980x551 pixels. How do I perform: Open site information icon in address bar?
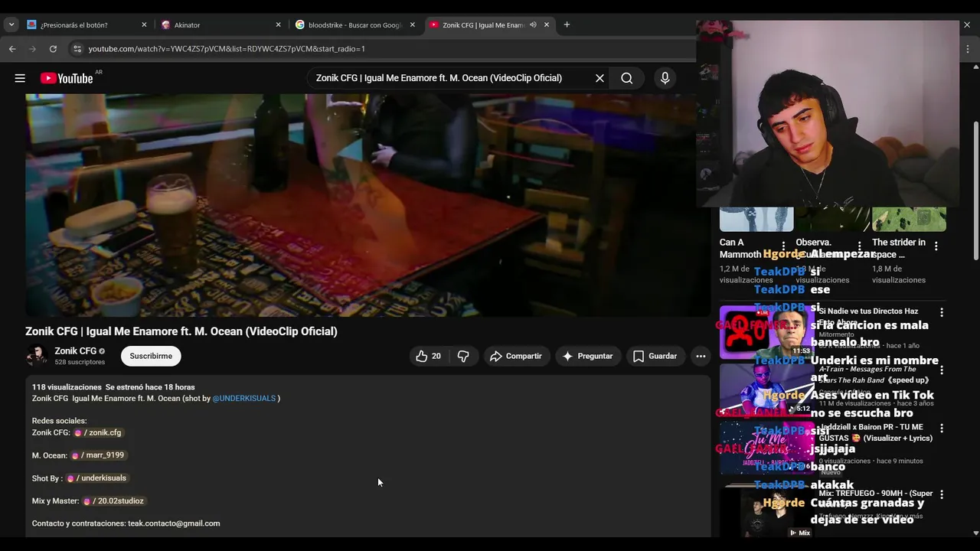click(x=77, y=48)
